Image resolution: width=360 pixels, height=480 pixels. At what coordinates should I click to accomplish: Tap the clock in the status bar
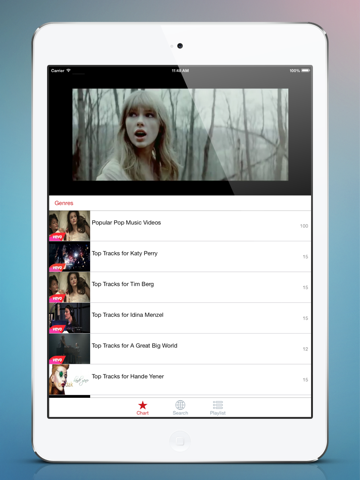point(180,71)
